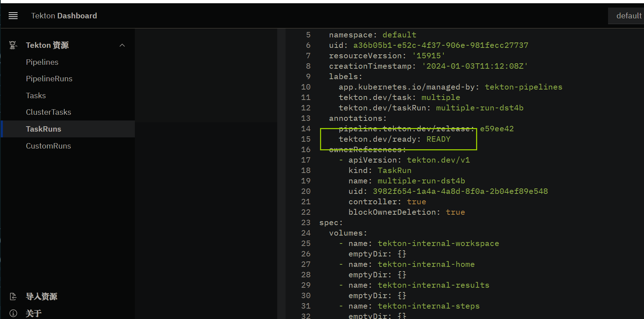Click the volume name tekton-internal-workspace
Image resolution: width=644 pixels, height=319 pixels.
tap(438, 243)
